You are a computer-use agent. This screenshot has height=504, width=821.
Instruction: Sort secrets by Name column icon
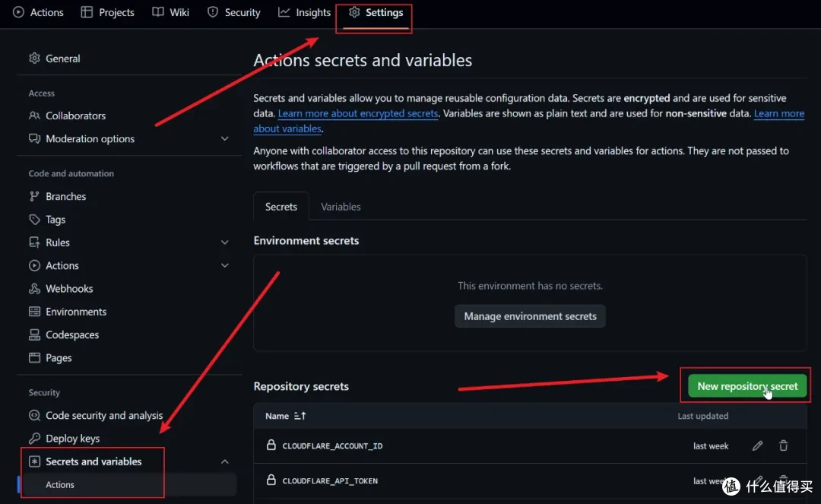(300, 416)
